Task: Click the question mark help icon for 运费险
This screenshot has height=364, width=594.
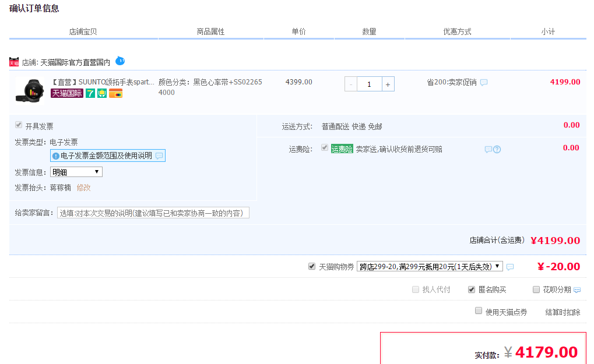Action: pos(497,150)
